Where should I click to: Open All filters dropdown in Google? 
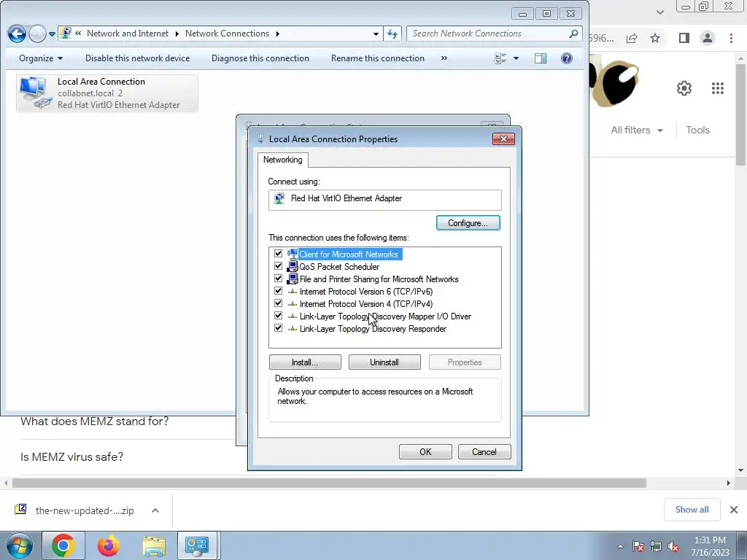point(637,130)
